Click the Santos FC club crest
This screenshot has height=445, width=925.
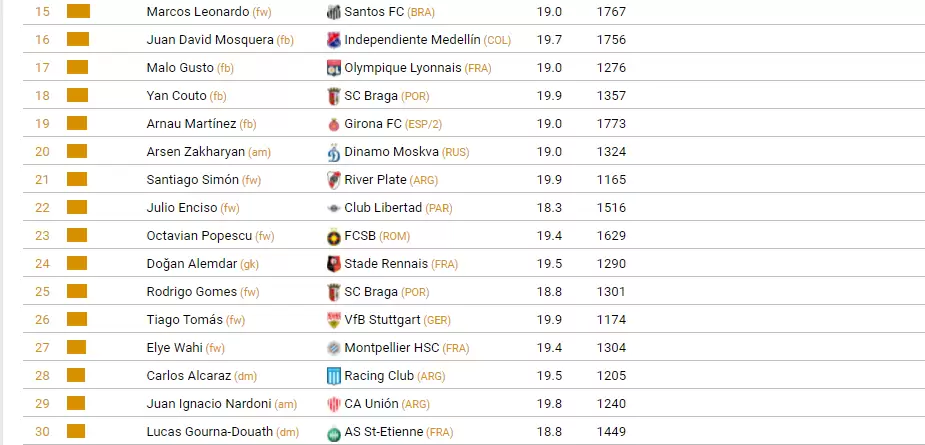(334, 12)
